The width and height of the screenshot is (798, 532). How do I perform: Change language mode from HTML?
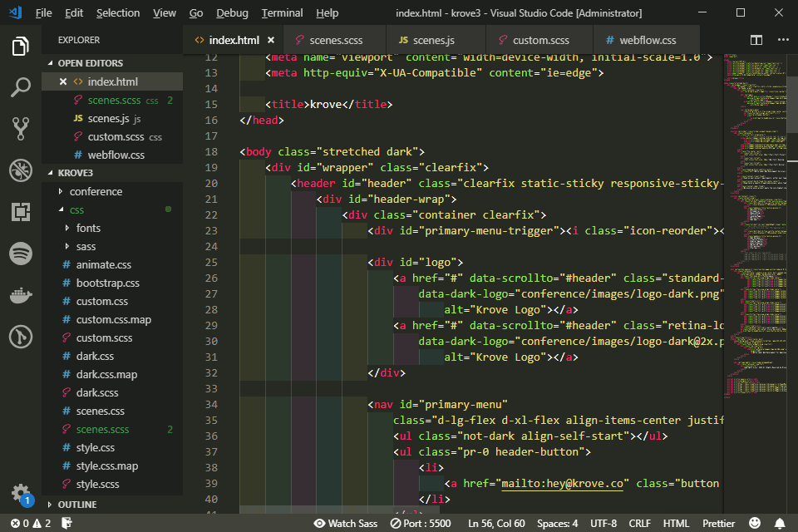(x=676, y=524)
